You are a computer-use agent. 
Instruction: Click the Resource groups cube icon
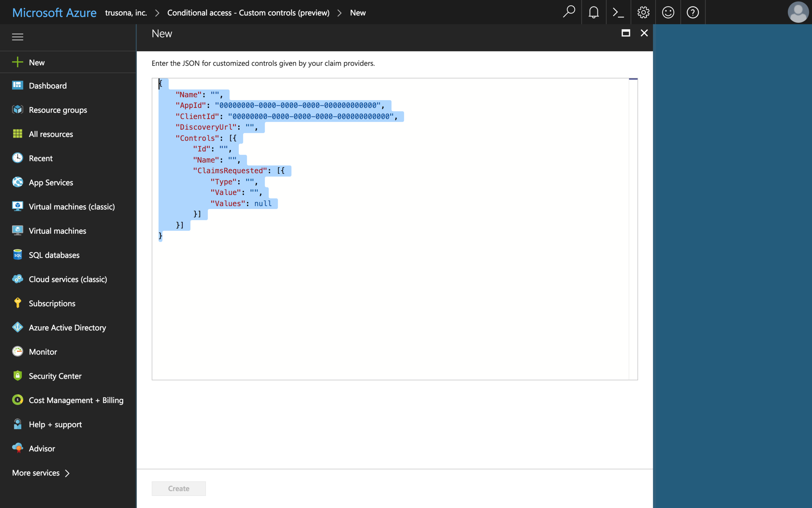(x=18, y=110)
